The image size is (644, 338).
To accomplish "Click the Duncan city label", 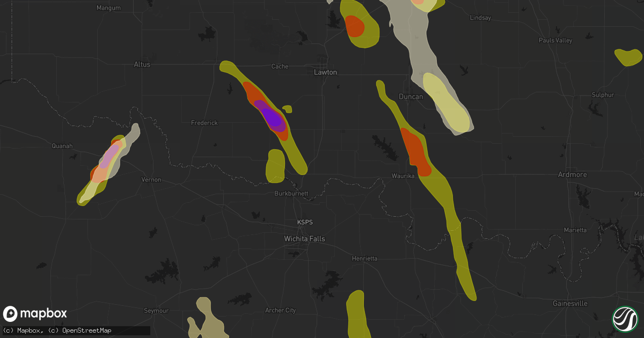I will click(411, 97).
